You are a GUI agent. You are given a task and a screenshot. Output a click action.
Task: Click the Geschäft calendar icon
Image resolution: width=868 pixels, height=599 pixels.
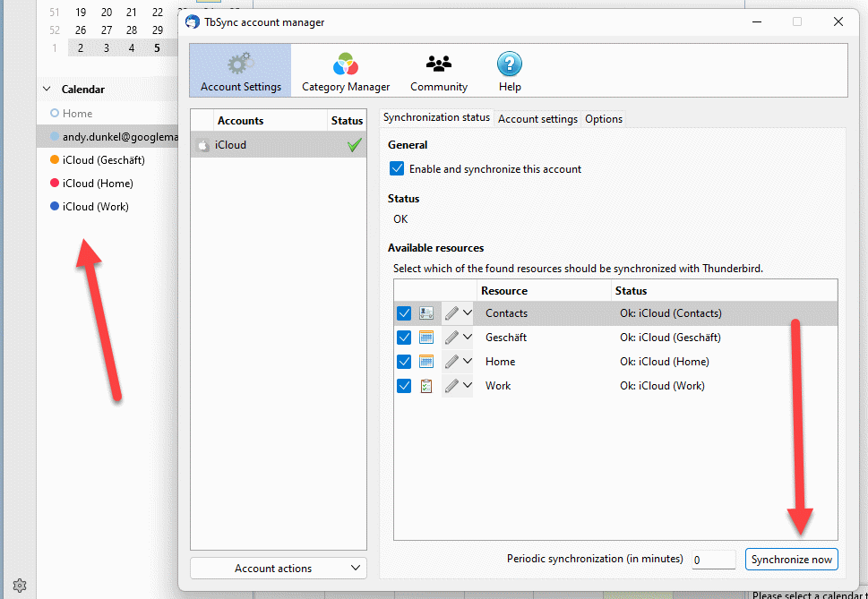pyautogui.click(x=426, y=338)
